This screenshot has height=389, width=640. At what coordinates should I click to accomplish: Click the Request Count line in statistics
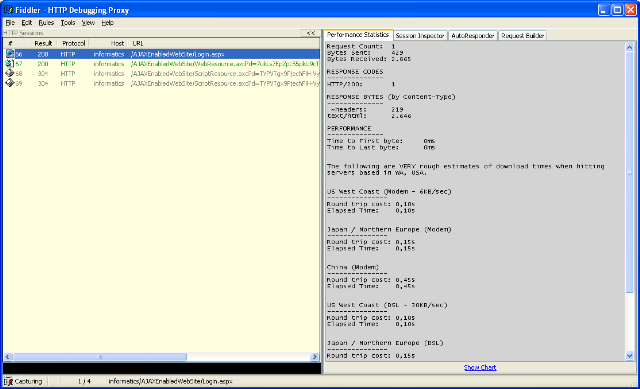tap(361, 46)
